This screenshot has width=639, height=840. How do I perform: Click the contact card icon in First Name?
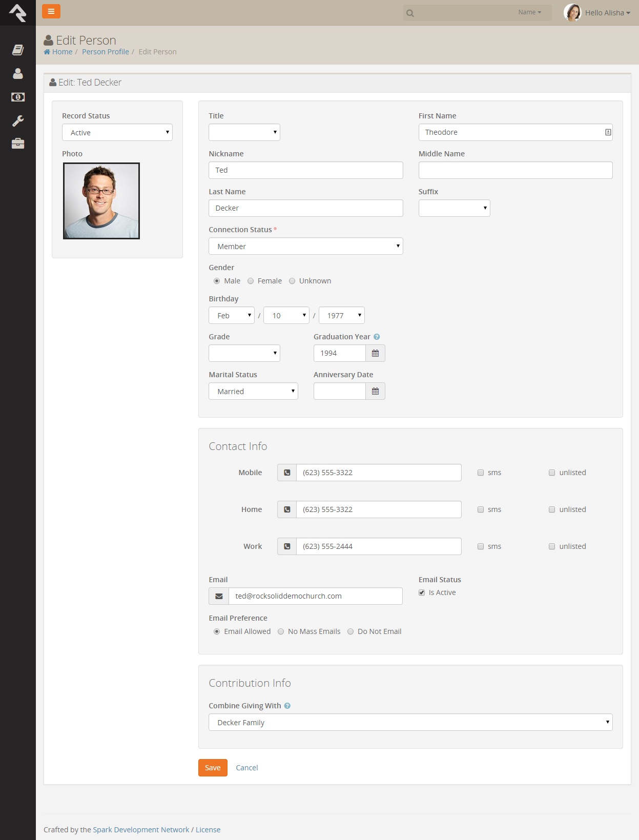click(x=608, y=132)
